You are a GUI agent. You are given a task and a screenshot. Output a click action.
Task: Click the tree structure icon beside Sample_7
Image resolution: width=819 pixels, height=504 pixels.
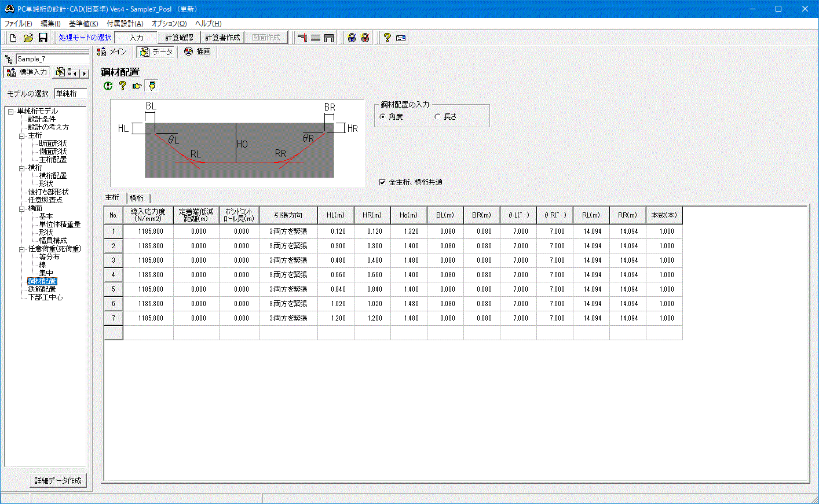(x=9, y=59)
